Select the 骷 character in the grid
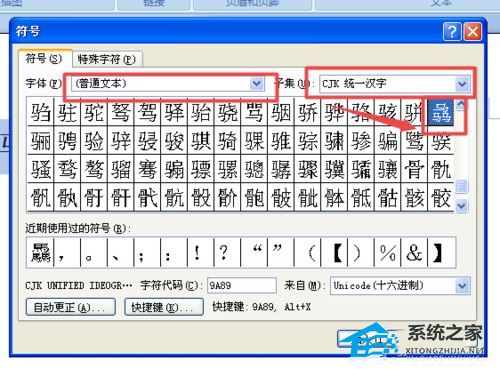500x369 pixels. (x=387, y=197)
